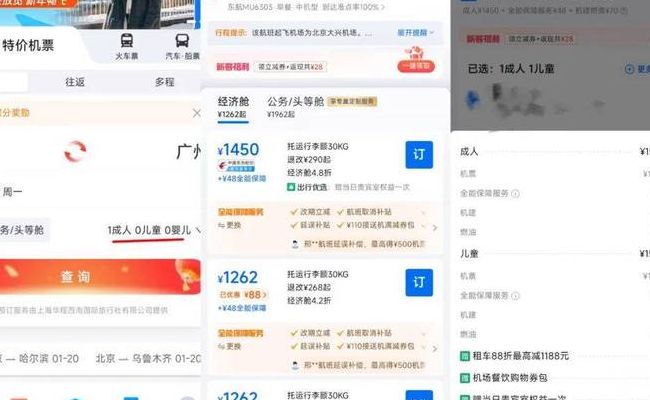The width and height of the screenshot is (650, 400).
Task: Close the points promotion banner
Action: (196, 113)
